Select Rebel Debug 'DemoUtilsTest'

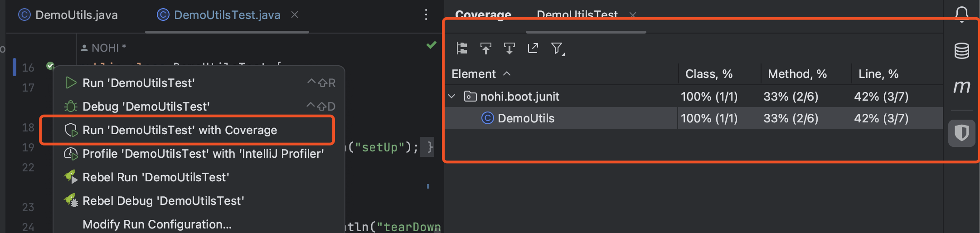coord(199,201)
